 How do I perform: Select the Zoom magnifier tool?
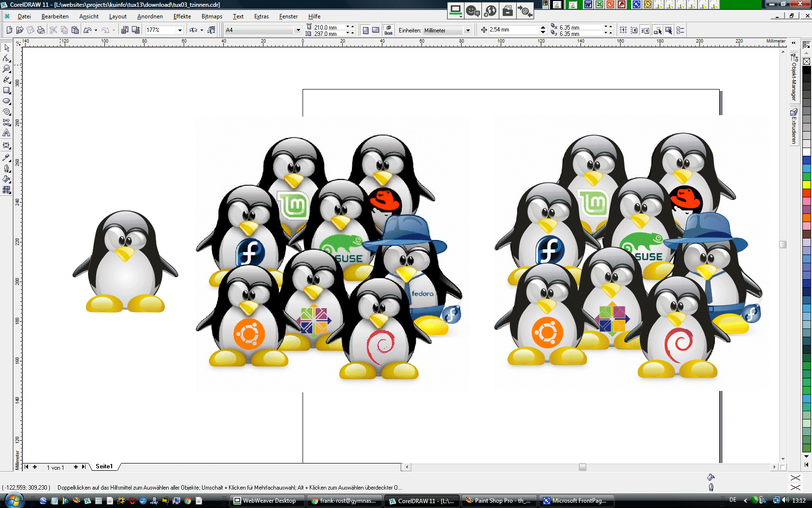point(6,69)
